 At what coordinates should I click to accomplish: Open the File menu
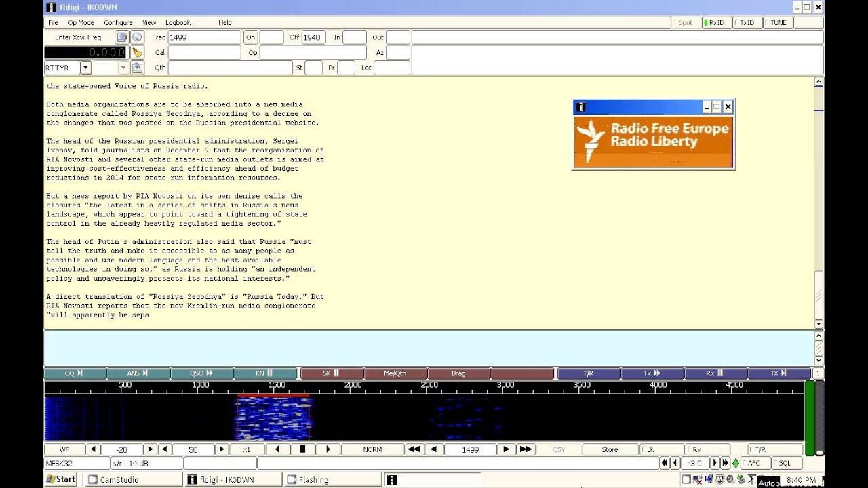click(54, 22)
